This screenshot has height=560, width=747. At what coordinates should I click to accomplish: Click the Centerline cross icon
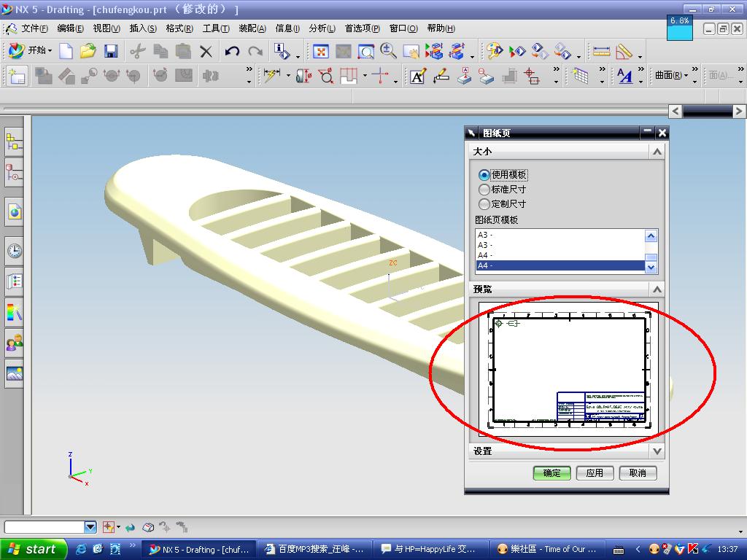(x=380, y=76)
